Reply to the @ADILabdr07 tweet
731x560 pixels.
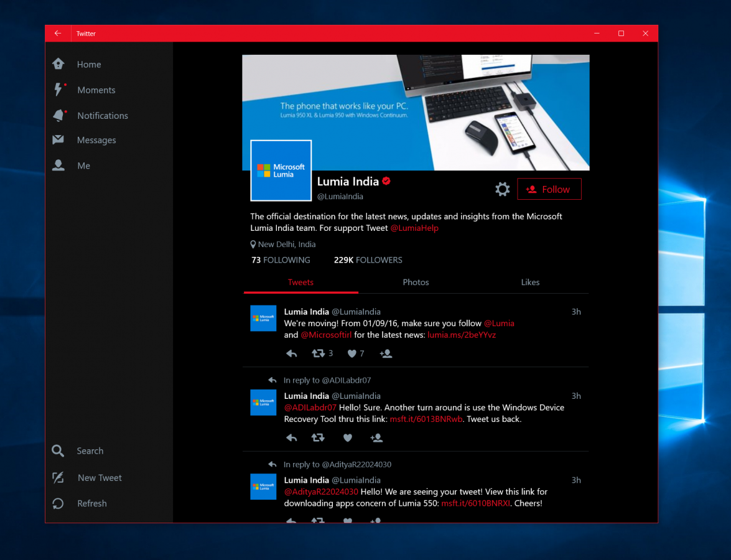click(291, 437)
